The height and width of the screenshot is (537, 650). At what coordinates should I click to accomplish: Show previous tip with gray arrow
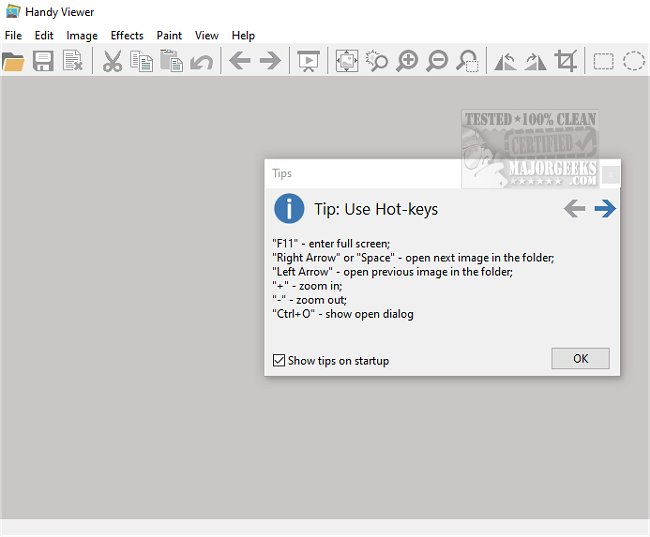[574, 208]
